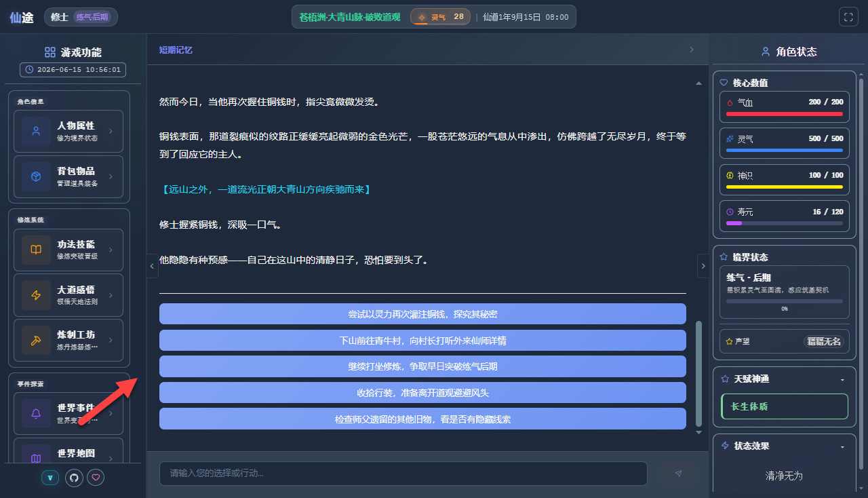The image size is (868, 498).
Task: Click the 状态效果 lightning icon
Action: (x=725, y=446)
